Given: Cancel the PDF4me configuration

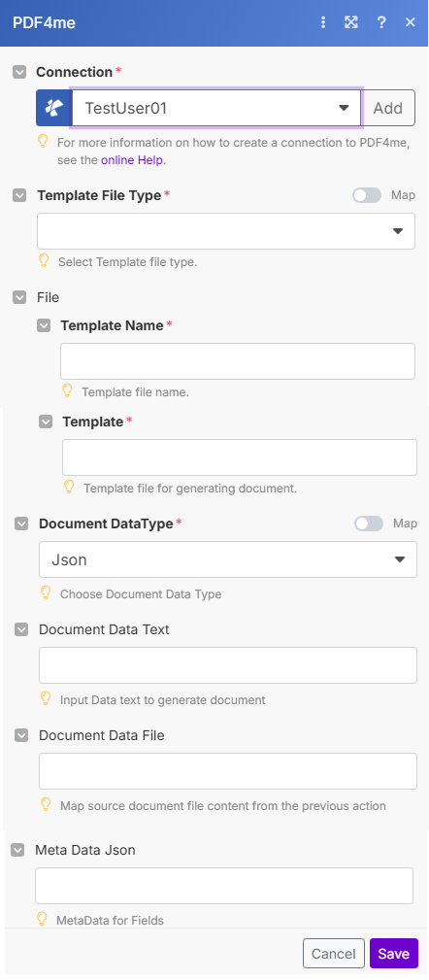Looking at the screenshot, I should (334, 954).
